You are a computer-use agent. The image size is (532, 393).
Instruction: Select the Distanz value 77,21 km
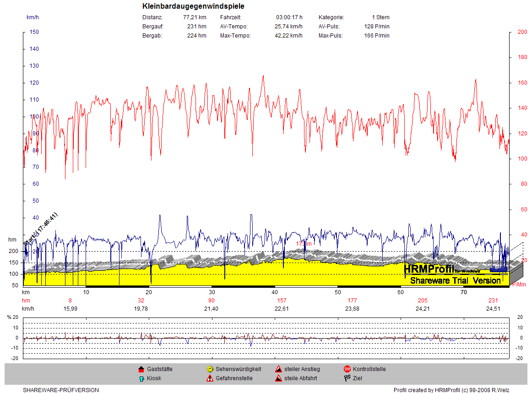[195, 17]
